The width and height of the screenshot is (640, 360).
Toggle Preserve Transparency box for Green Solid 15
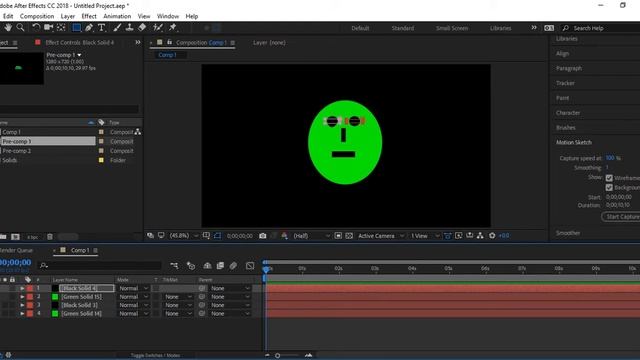[x=156, y=297]
